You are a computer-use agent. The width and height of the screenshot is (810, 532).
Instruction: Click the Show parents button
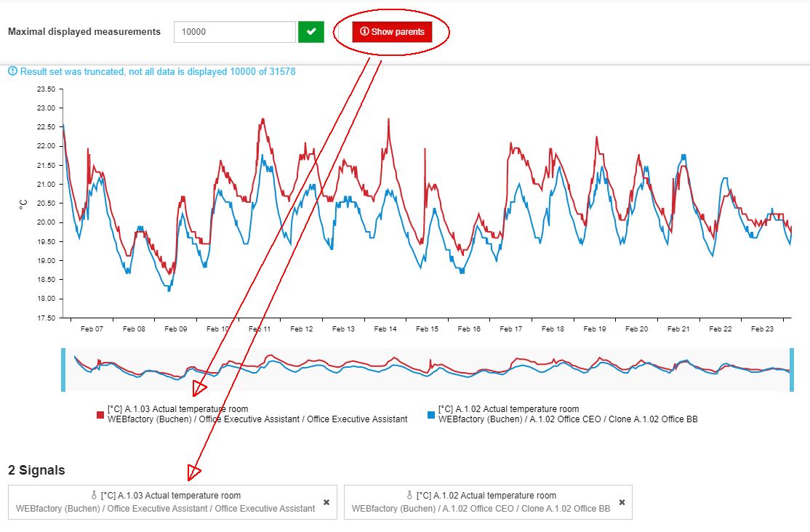tap(393, 32)
